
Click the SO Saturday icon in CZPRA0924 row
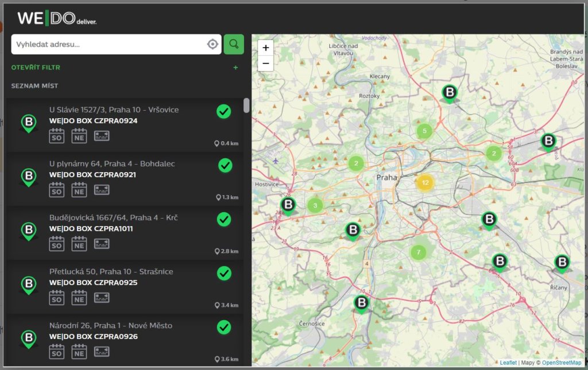coord(57,136)
